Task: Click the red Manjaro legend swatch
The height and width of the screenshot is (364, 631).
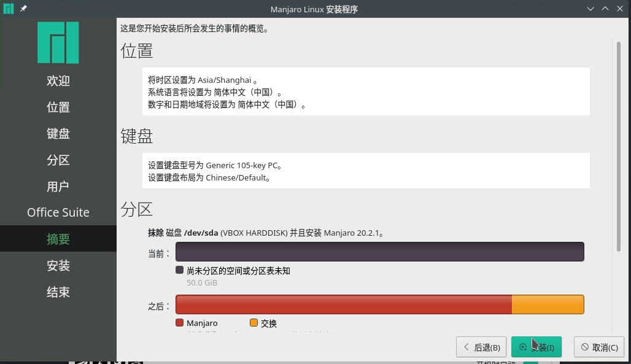Action: (179, 322)
